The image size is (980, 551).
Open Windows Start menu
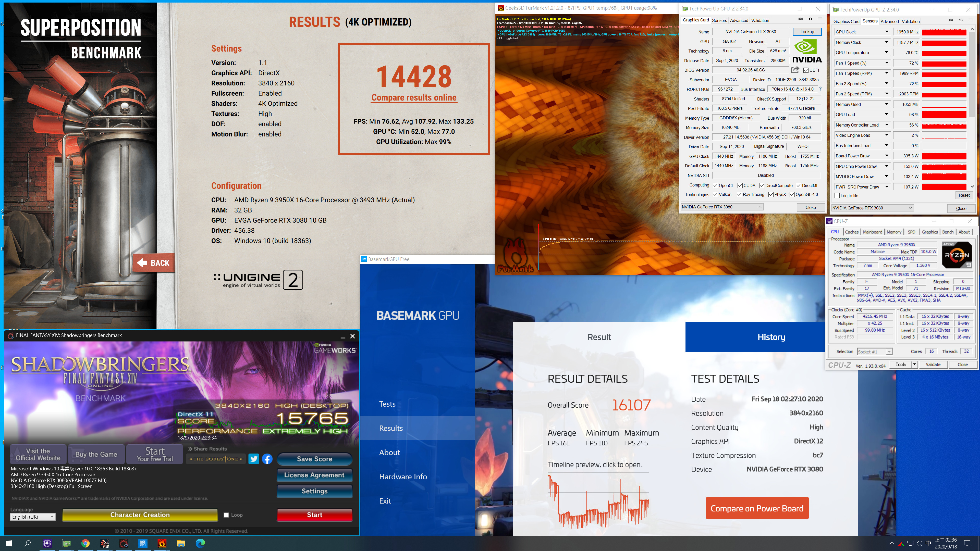tap(9, 543)
